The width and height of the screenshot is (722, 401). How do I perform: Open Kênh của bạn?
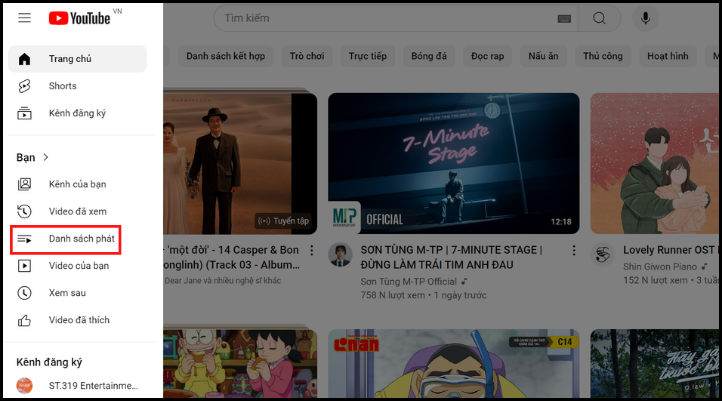point(77,184)
